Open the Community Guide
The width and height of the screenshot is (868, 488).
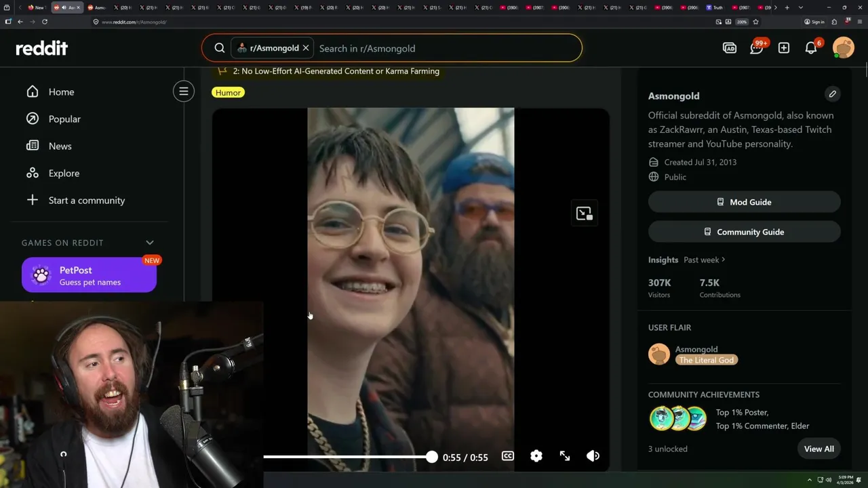tap(744, 232)
